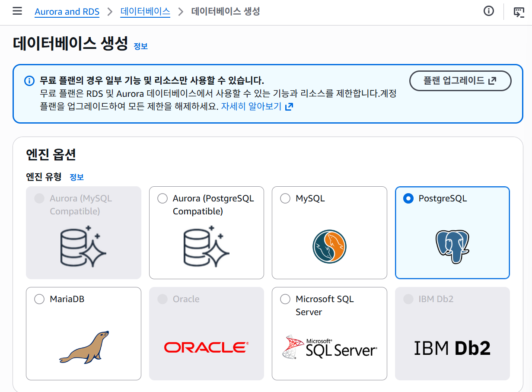Open the info panel icon in header
This screenshot has width=532, height=392.
[489, 11]
